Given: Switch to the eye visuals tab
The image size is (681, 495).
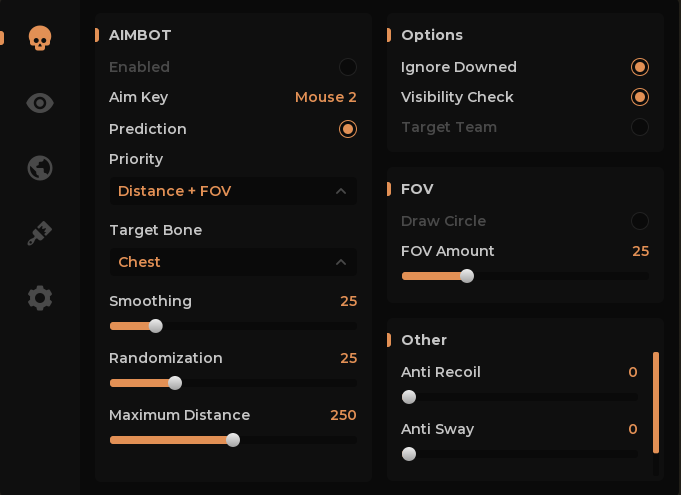Looking at the screenshot, I should (40, 103).
